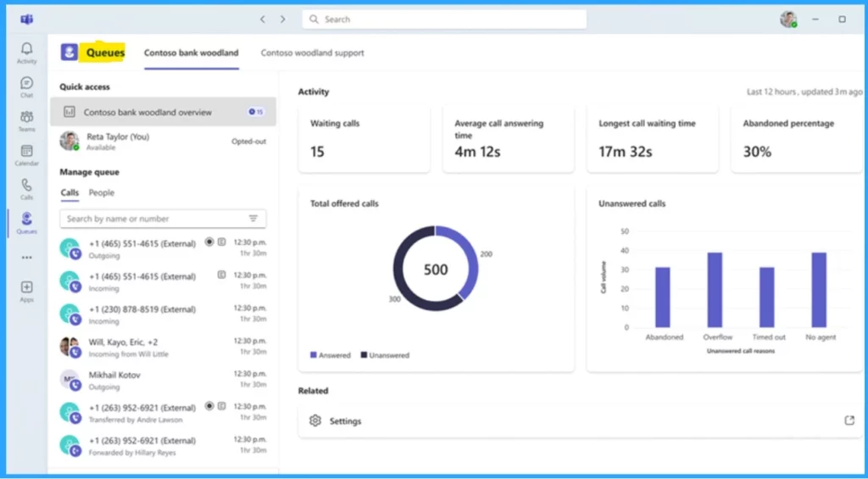This screenshot has height=479, width=868.
Task: Select the Calls tab under Manage queue
Action: (70, 192)
